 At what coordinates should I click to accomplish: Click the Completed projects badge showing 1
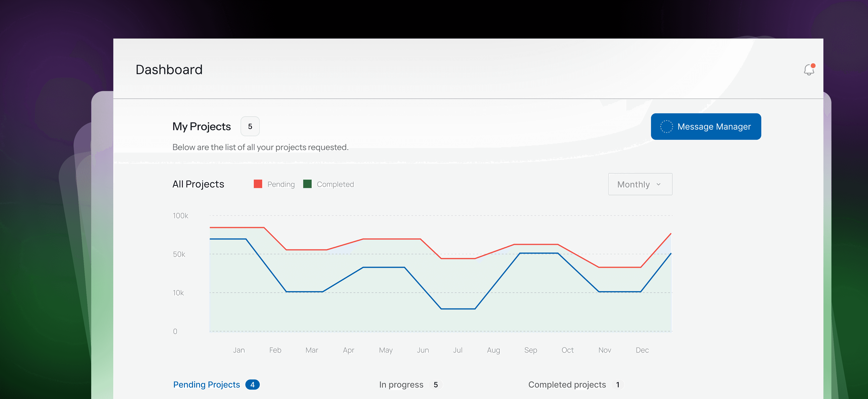pos(618,385)
